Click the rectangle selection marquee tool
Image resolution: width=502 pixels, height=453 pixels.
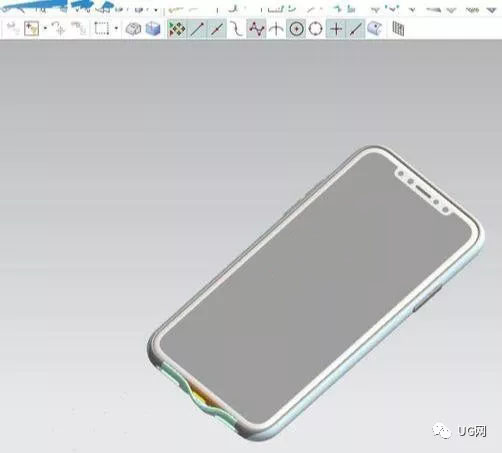pos(102,29)
